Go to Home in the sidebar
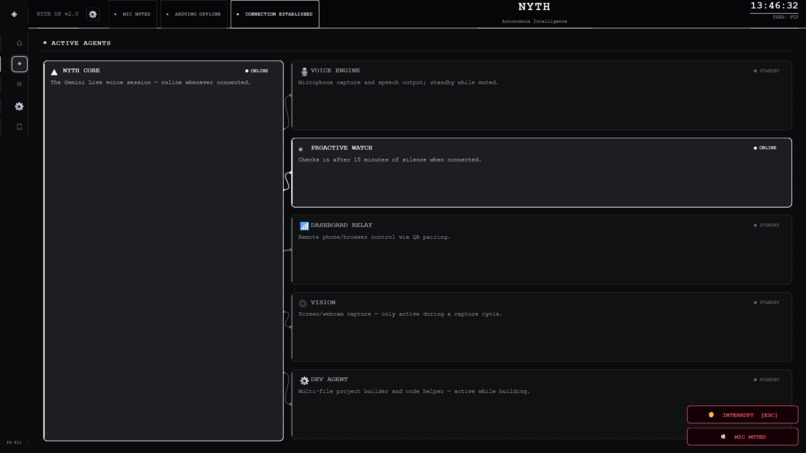This screenshot has width=806, height=453. coord(20,43)
